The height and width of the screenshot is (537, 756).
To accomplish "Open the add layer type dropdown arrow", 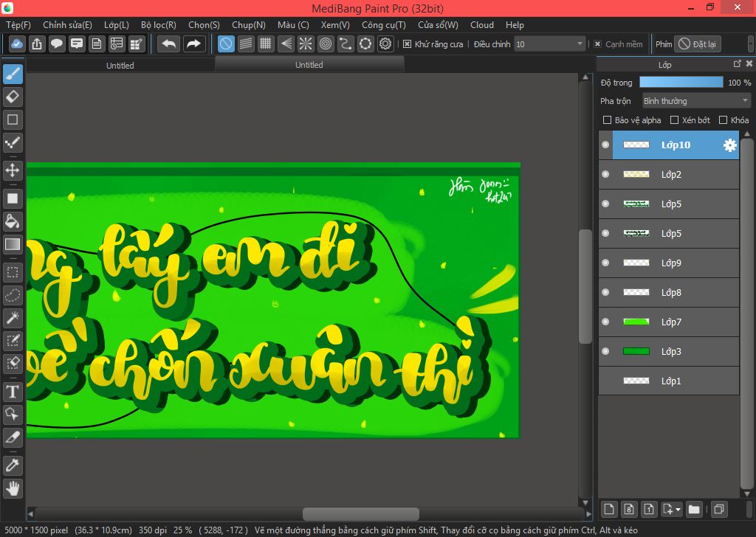I will 677,509.
